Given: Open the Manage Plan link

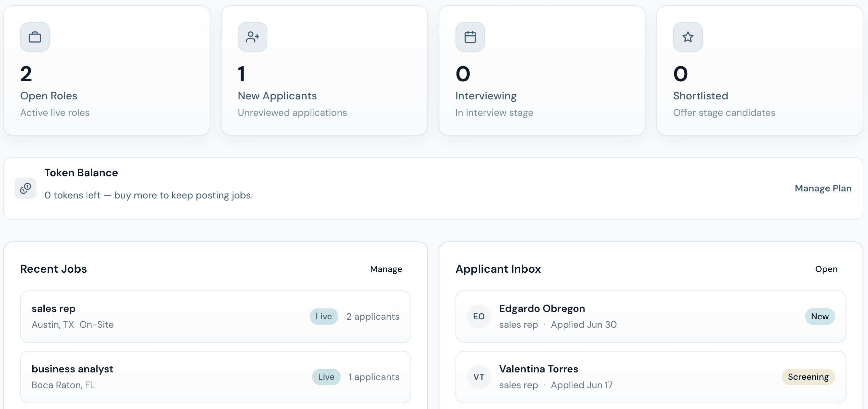Looking at the screenshot, I should (x=823, y=188).
